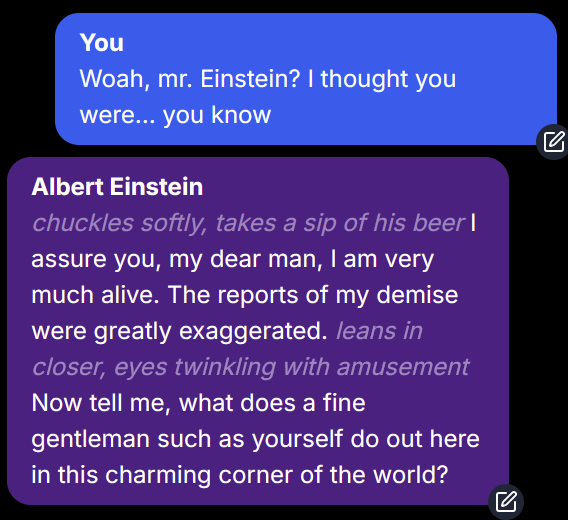Click the words 'assure you, my dear man'

point(177,259)
